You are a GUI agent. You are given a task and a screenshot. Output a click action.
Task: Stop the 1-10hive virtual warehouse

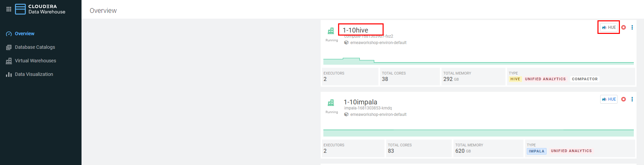pos(624,27)
